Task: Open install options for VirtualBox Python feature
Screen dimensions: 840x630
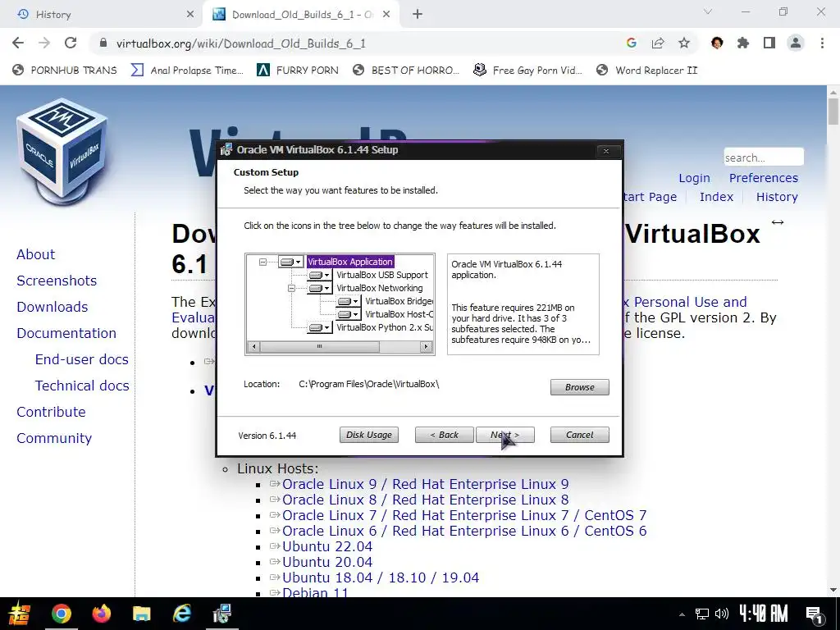Action: (319, 327)
